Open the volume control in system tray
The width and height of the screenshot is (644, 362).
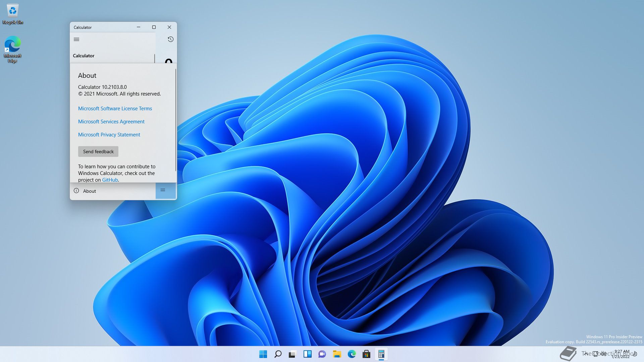(603, 354)
